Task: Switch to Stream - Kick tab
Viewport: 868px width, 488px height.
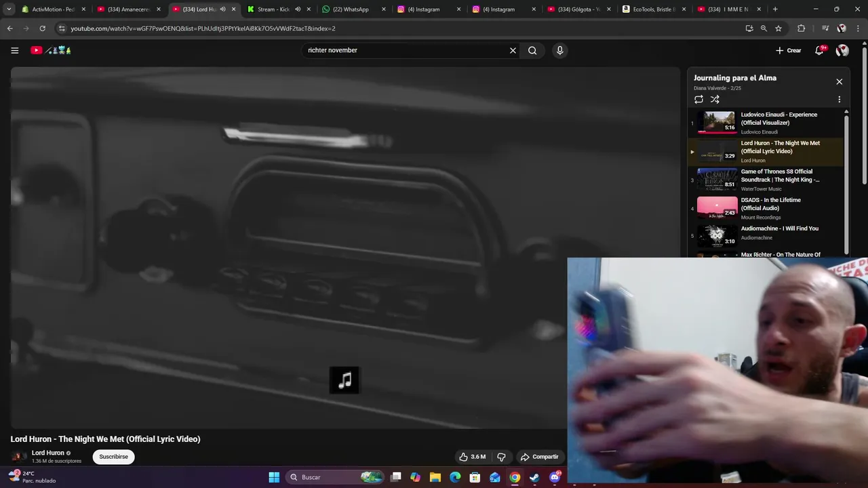Action: pyautogui.click(x=273, y=9)
